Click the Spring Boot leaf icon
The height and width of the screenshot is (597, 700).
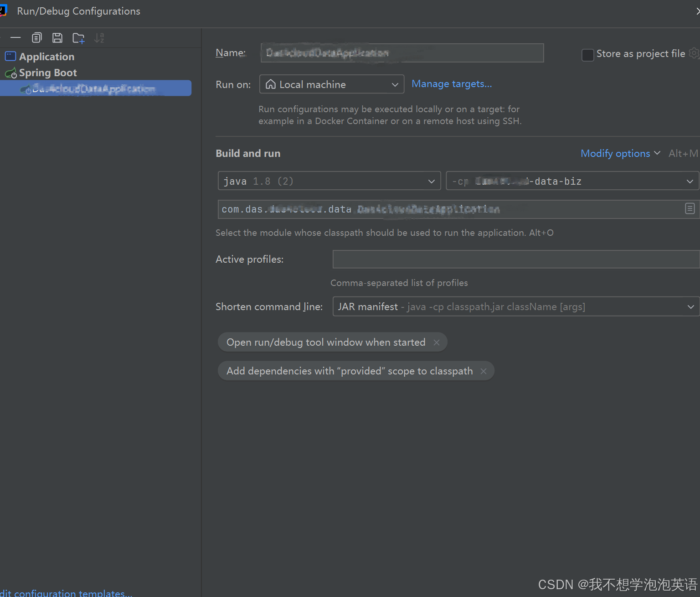coord(11,73)
